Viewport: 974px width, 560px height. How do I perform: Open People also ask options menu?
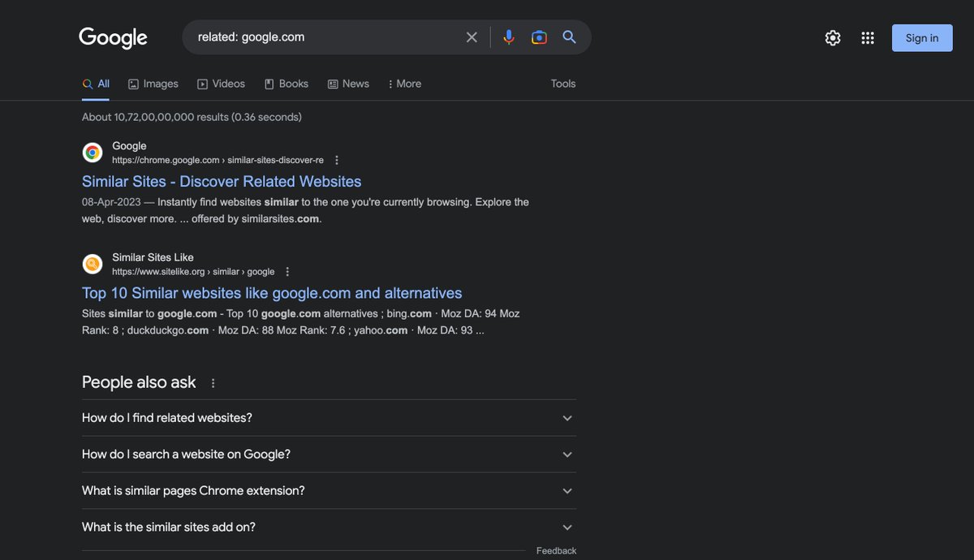click(x=213, y=383)
